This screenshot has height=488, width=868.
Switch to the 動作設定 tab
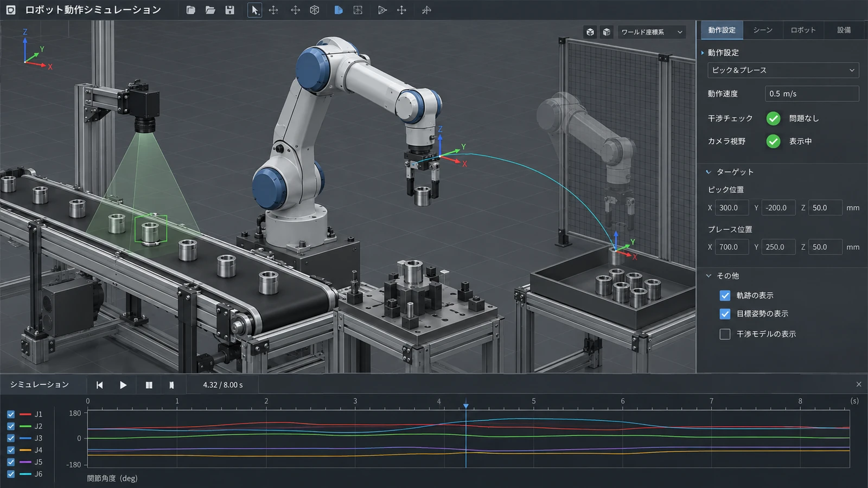coord(722,30)
